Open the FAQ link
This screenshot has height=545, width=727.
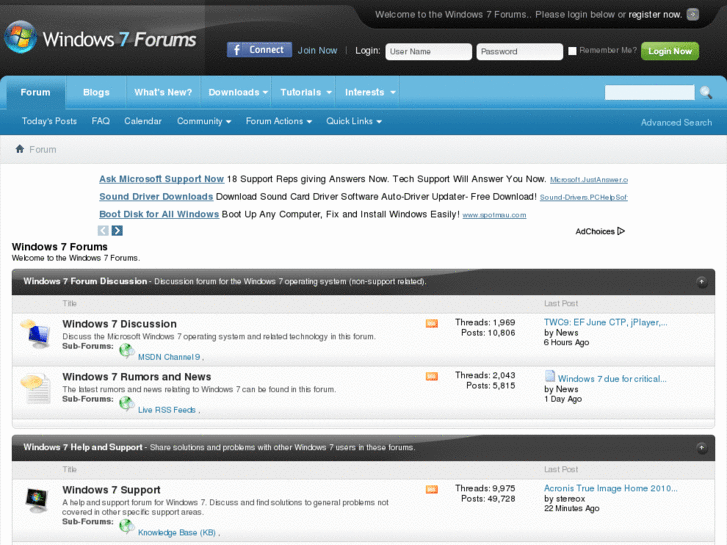point(101,121)
